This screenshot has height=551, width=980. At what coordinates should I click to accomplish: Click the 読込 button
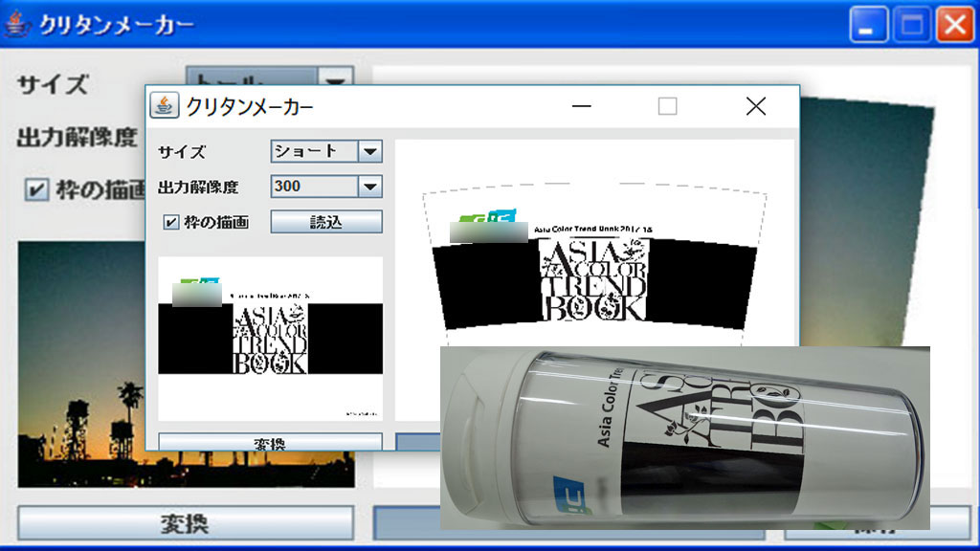click(x=326, y=222)
